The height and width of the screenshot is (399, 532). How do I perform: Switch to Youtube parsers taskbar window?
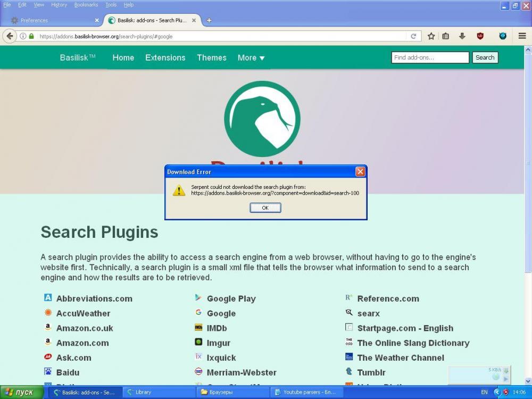[307, 392]
